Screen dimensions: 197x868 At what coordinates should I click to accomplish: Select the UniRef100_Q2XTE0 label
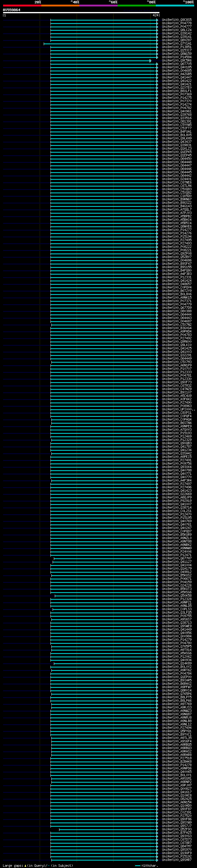coord(177,88)
